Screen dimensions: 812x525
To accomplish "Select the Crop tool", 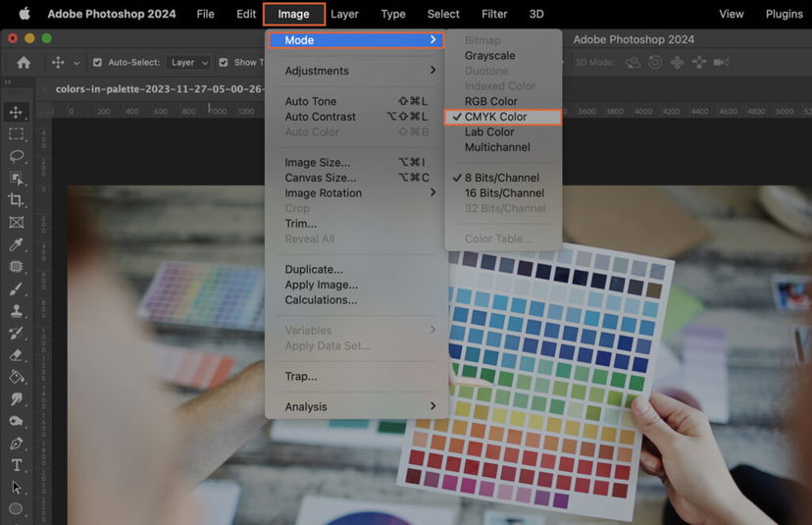I will tap(17, 200).
